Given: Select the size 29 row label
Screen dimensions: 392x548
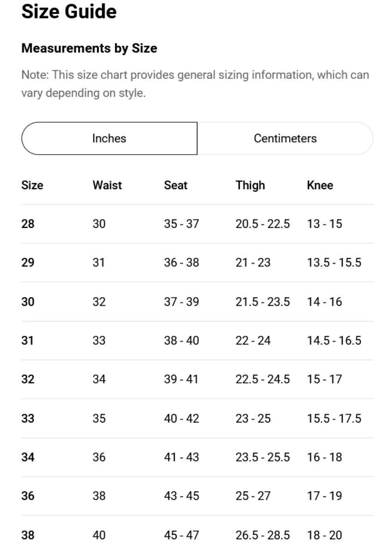Looking at the screenshot, I should [x=28, y=262].
